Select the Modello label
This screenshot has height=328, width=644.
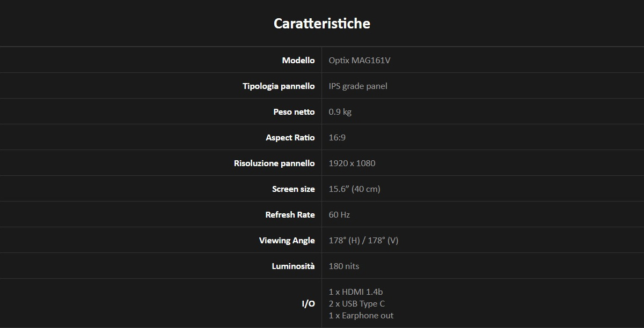(x=298, y=60)
